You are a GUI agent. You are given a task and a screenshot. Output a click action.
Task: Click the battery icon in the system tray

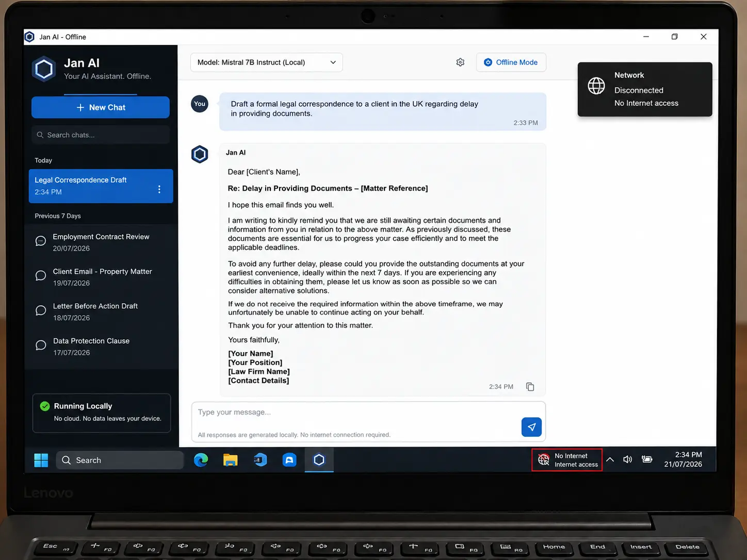coord(647,459)
